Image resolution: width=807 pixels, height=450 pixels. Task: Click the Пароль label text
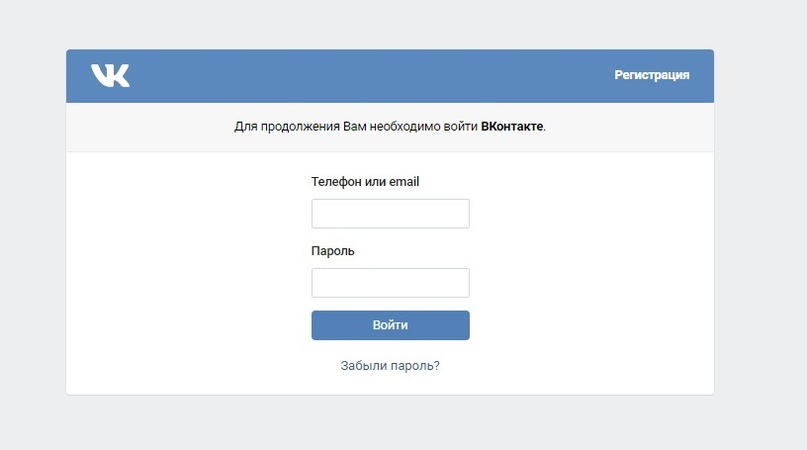tap(333, 251)
